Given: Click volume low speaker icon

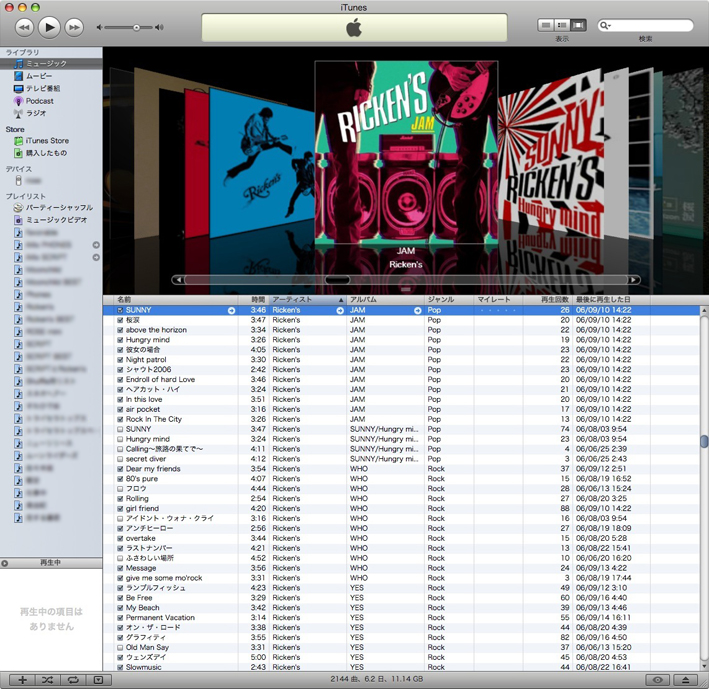Looking at the screenshot, I should 99,28.
